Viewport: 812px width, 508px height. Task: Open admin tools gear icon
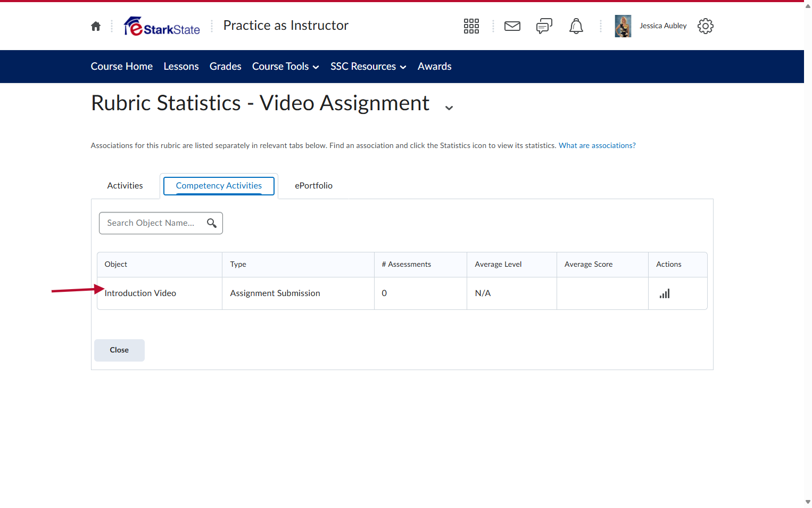tap(706, 26)
